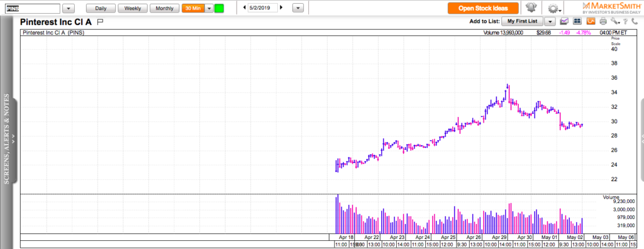Click the Apr 18 date label
644x249 pixels.
(x=346, y=238)
